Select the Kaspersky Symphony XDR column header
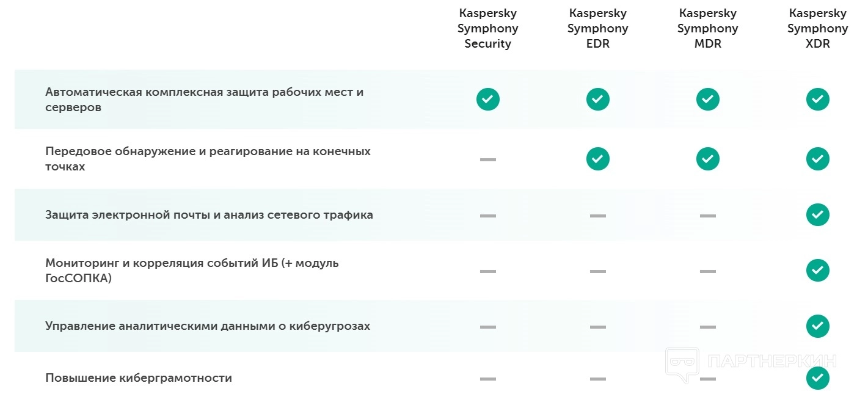Image resolution: width=868 pixels, height=416 pixels. (817, 29)
